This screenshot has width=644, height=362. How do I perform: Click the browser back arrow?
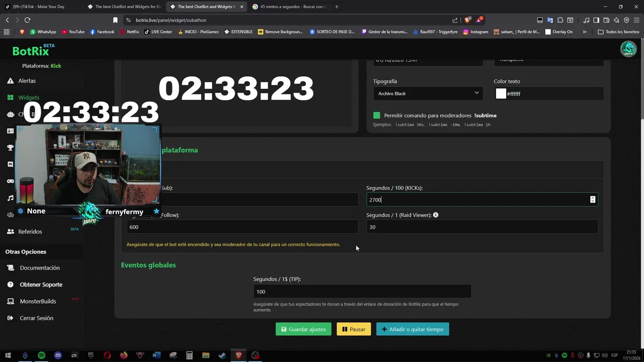click(x=7, y=20)
